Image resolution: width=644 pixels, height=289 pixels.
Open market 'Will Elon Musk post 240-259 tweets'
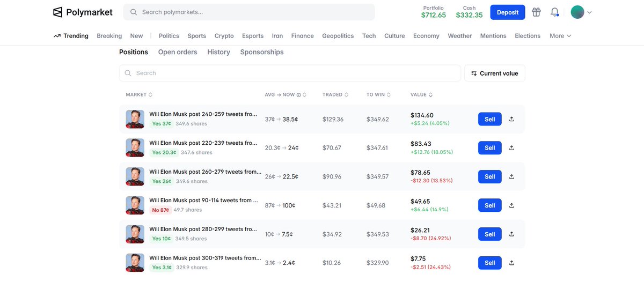pos(203,114)
